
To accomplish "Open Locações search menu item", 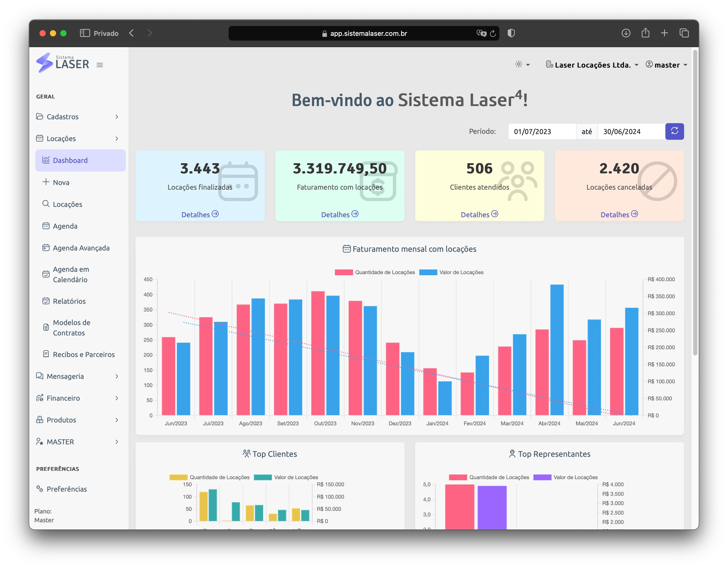I will (80, 204).
